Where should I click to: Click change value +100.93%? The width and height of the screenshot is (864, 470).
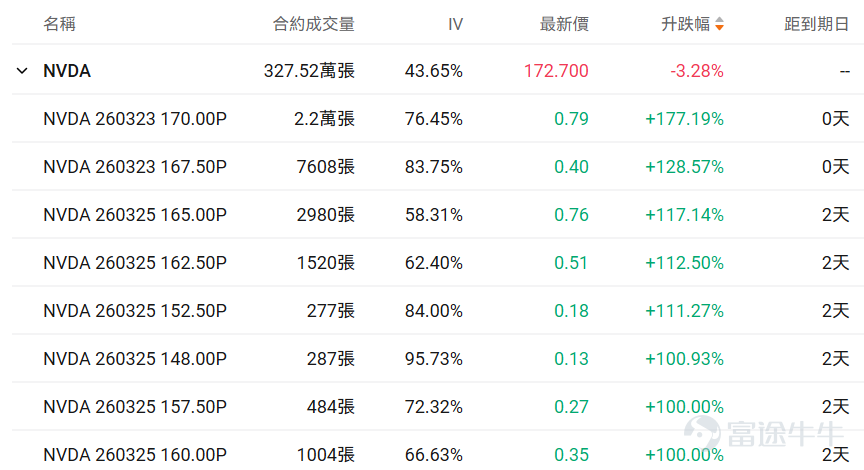(x=684, y=359)
